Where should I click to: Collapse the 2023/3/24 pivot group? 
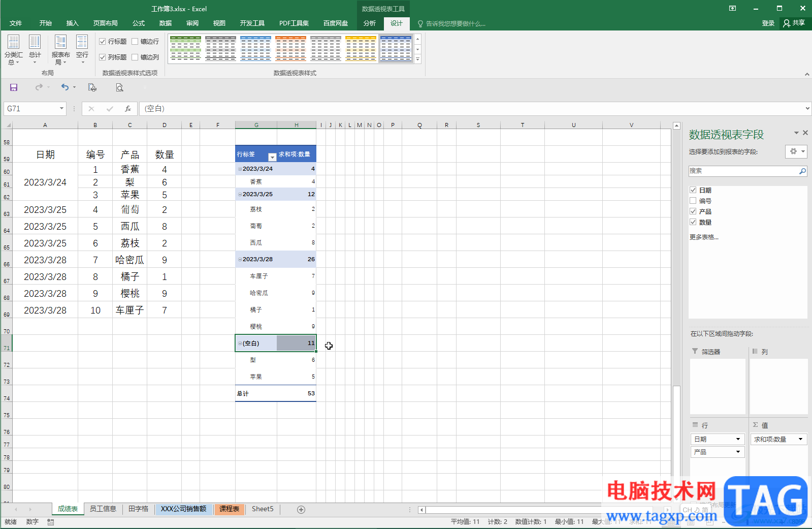pos(240,169)
